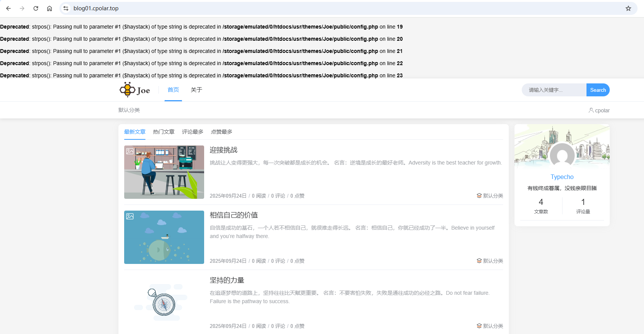This screenshot has width=644, height=334.
Task: Click 0 点赞 on 相信自己的价值 post
Action: (x=297, y=261)
